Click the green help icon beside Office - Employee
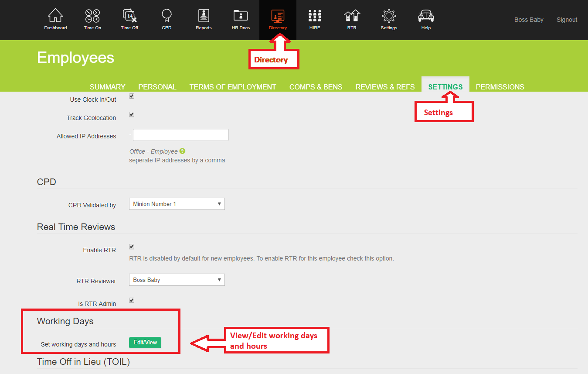Screen dimensions: 588x374 pyautogui.click(x=182, y=151)
